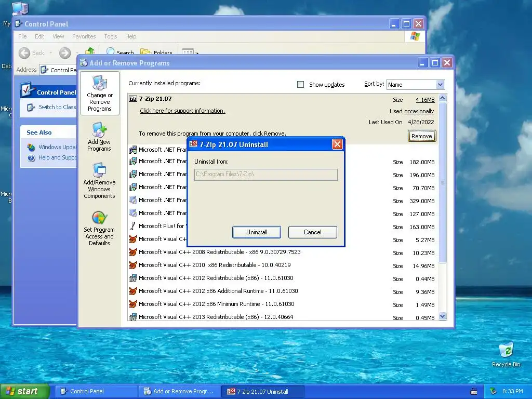Click the Microsoft Plus! exclamation icon
The image size is (532, 399).
(132, 226)
